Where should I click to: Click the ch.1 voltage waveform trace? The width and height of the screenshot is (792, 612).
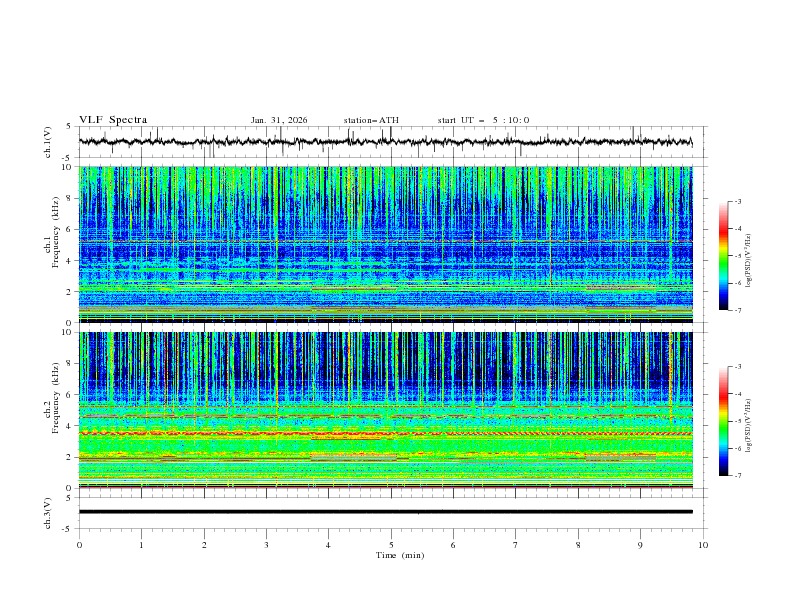click(x=385, y=142)
